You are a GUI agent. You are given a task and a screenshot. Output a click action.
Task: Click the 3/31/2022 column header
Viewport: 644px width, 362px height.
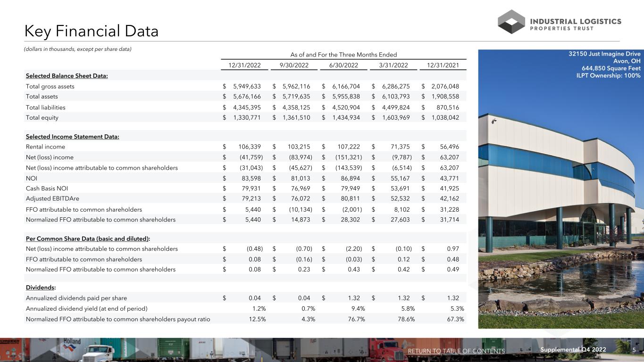[393, 65]
